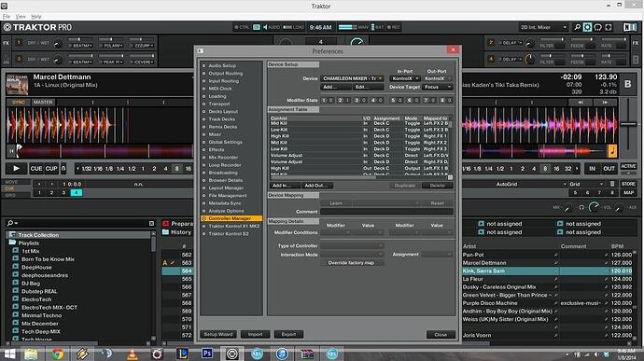The height and width of the screenshot is (361, 644).
Task: Select hotcue 4 highlighted on Deck A
Action: 77,192
